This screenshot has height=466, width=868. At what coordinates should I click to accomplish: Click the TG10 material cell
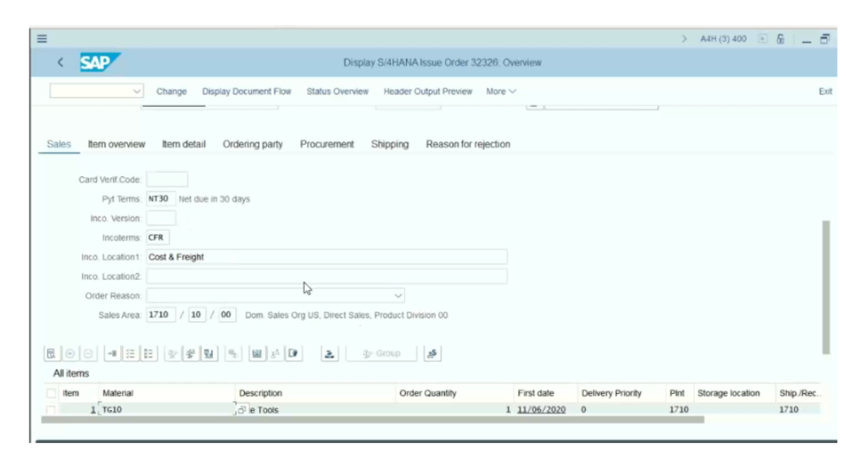[166, 409]
